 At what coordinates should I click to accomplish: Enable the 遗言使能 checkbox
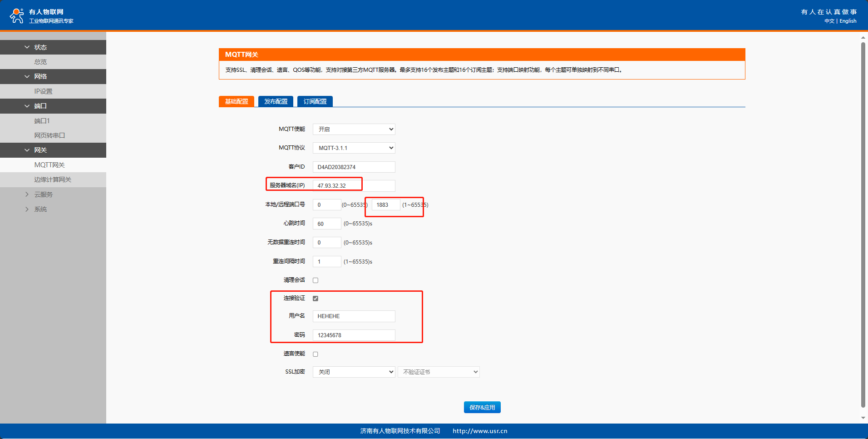click(x=316, y=354)
